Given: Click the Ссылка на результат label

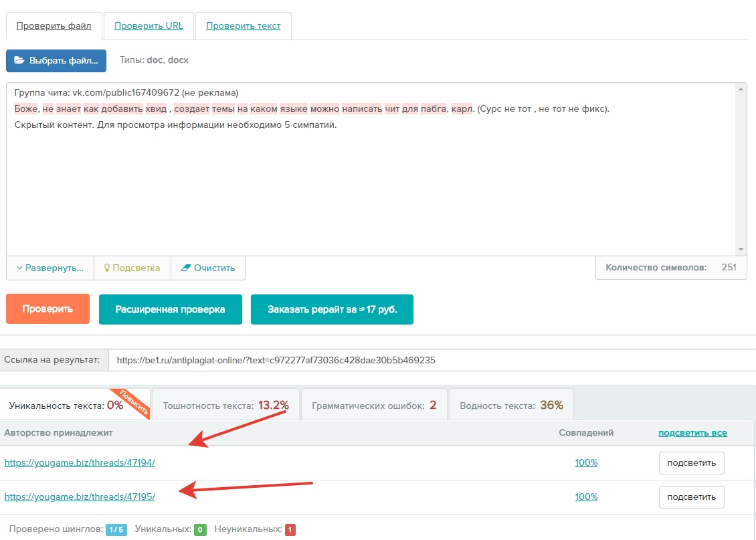Looking at the screenshot, I should [x=52, y=360].
